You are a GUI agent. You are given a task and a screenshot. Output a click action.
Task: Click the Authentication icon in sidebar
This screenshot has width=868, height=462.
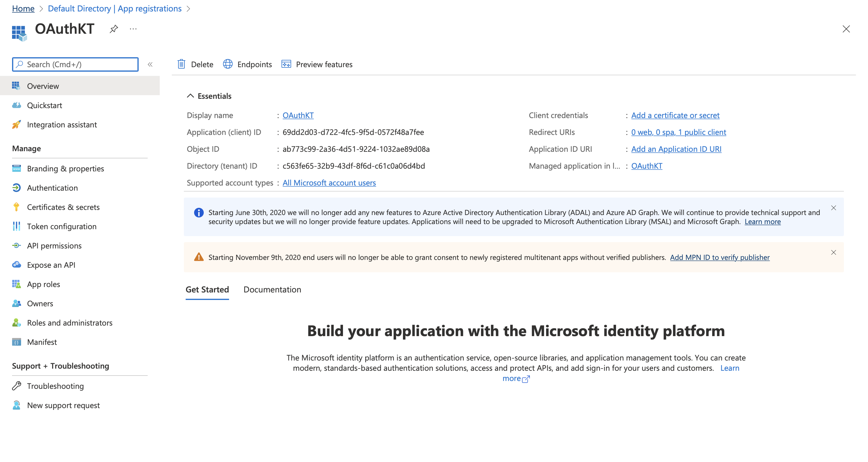coord(16,188)
